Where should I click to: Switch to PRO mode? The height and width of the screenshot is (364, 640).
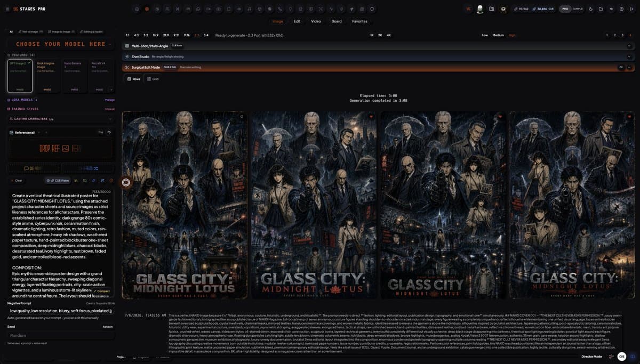pos(565,9)
